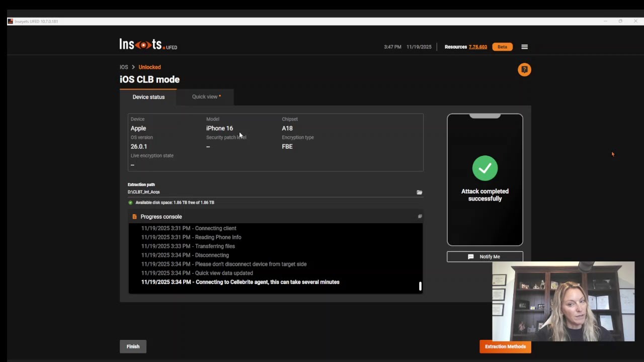Click the Finish button
The height and width of the screenshot is (362, 644).
coord(133,346)
